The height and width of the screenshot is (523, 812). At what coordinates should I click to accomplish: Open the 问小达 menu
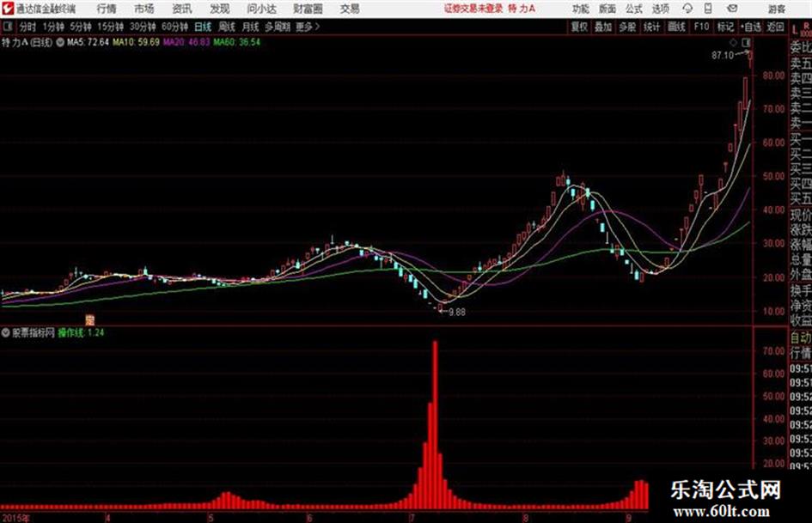(x=261, y=9)
